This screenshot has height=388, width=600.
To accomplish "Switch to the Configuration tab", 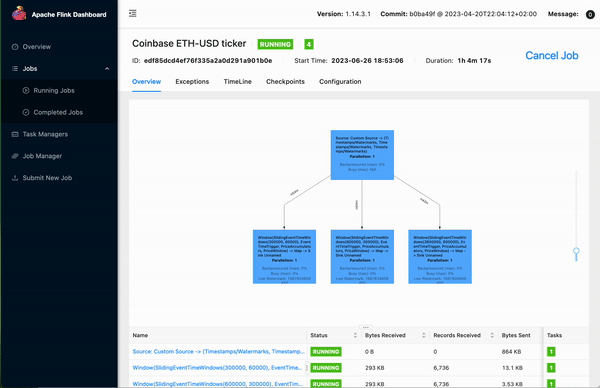I will [340, 82].
